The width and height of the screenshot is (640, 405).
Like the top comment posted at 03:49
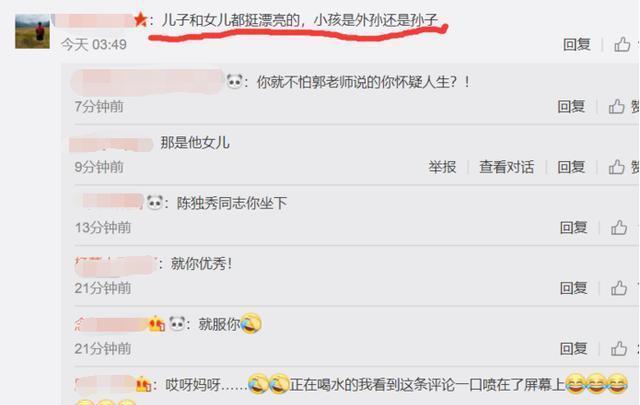click(622, 44)
